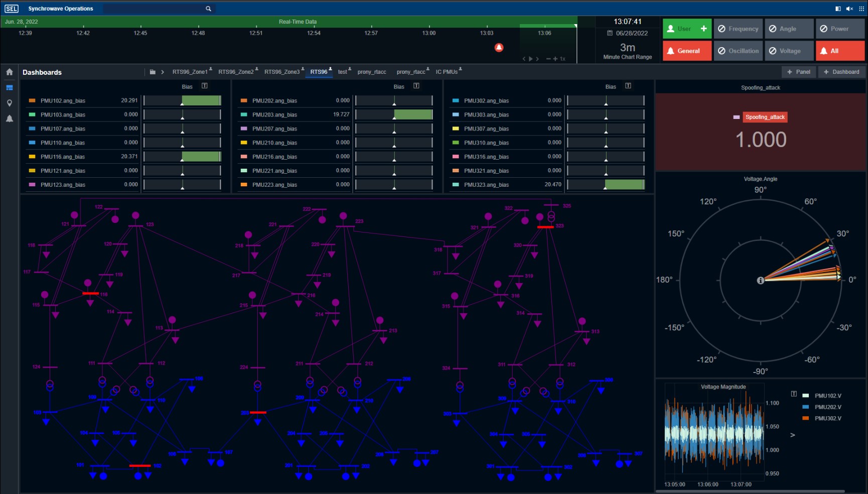
Task: Toggle the Frequency alarm filter
Action: tap(738, 29)
